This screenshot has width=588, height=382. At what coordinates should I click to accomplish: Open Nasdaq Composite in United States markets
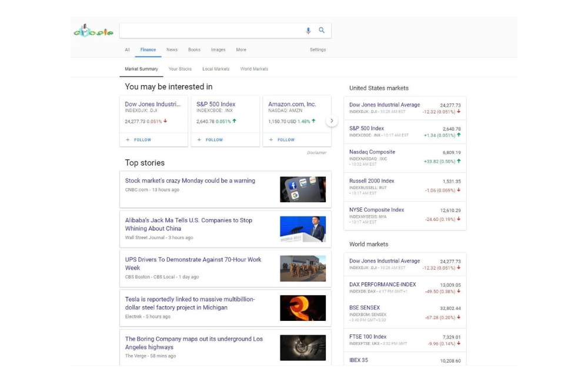click(x=372, y=152)
